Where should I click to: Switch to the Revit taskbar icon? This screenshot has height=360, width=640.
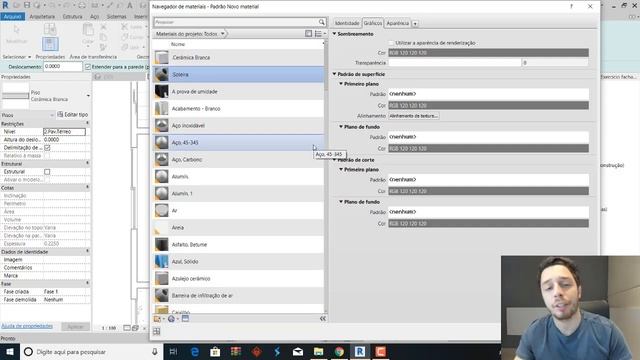tap(360, 351)
